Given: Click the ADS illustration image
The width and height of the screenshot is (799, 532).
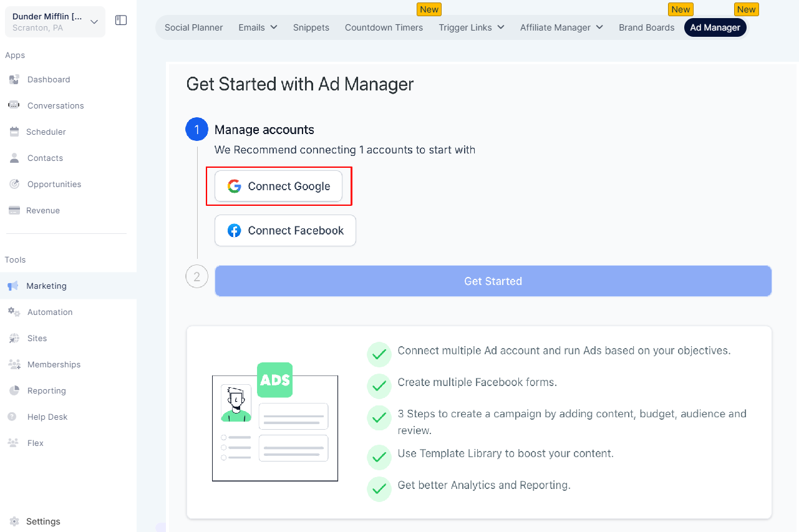Looking at the screenshot, I should 275,422.
